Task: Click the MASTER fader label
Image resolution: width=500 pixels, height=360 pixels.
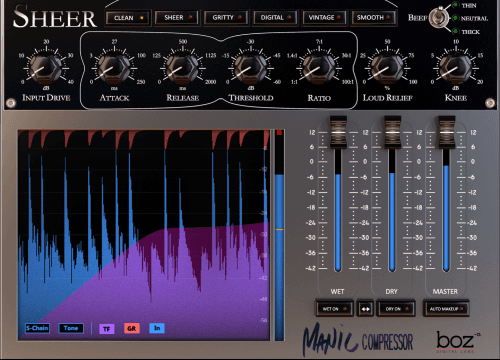Action: [x=445, y=291]
